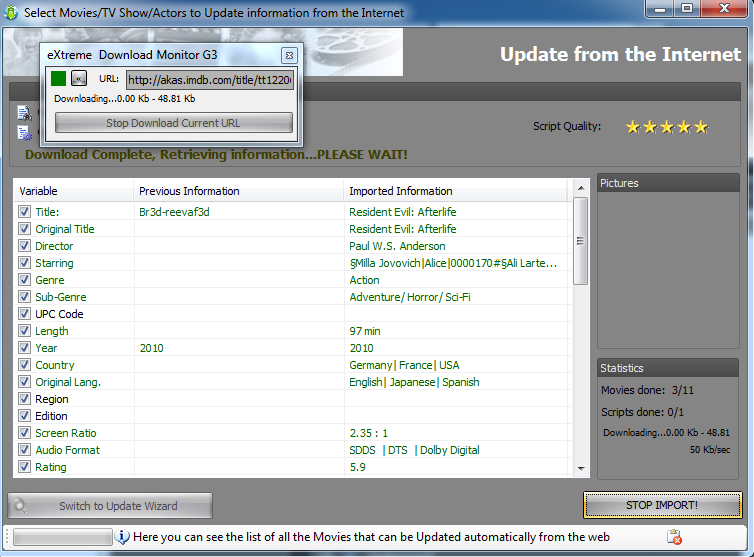
Task: Click the scroll down arrow of the list
Action: 581,468
